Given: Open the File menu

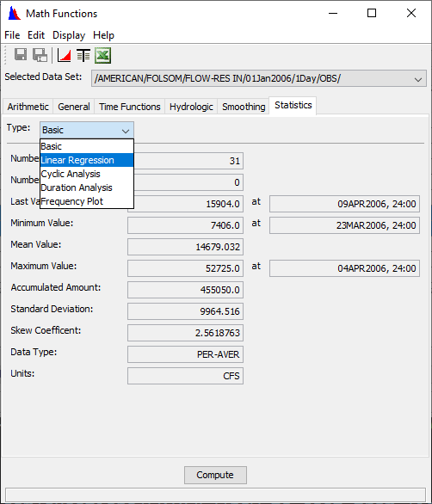Looking at the screenshot, I should [x=12, y=35].
